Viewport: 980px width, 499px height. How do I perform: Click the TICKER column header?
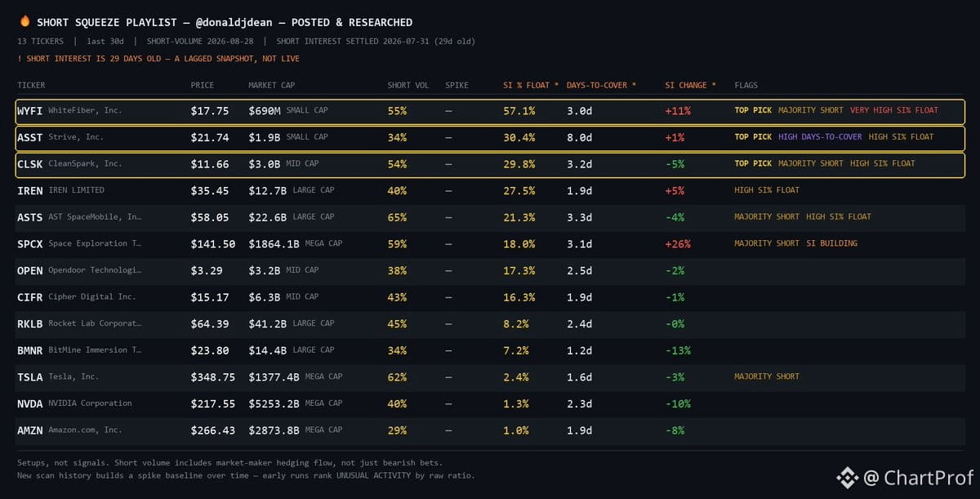coord(31,85)
